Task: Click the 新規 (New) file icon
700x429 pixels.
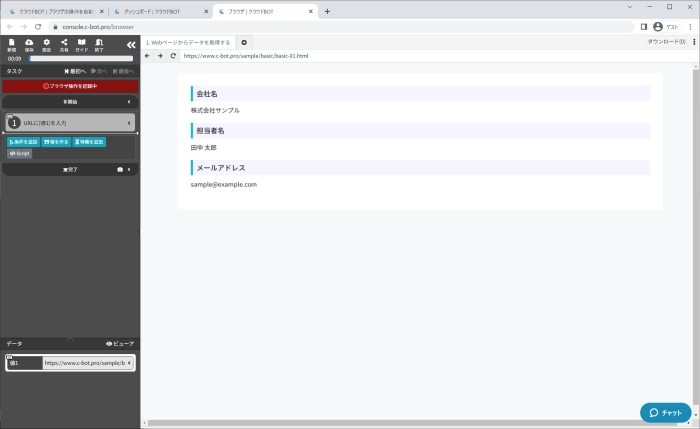Action: 11,44
